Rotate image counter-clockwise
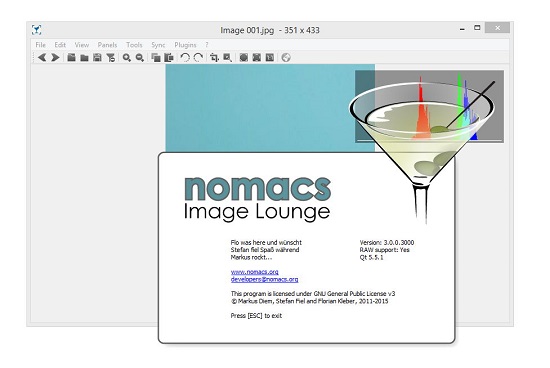Screen dimensions: 550x368 (185, 58)
